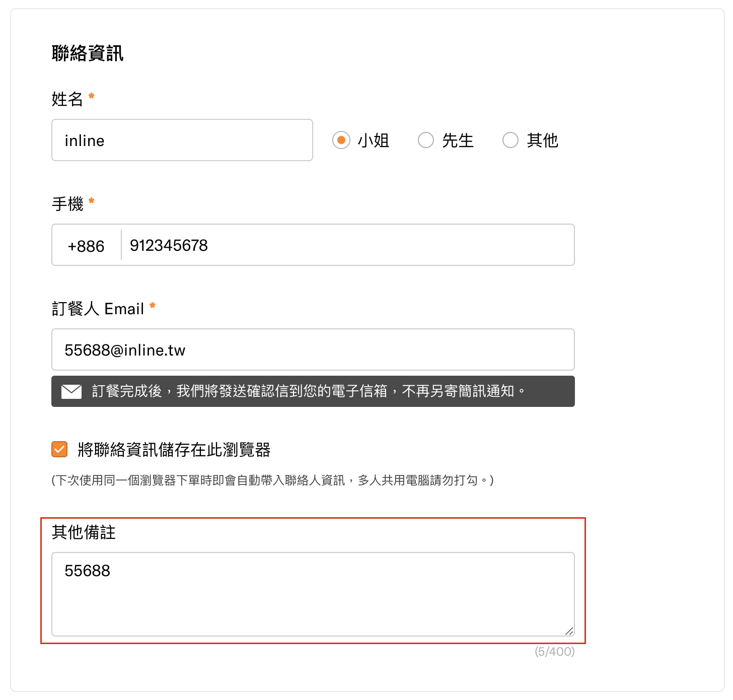
Task: Click the 其他備註 label
Action: tap(84, 532)
